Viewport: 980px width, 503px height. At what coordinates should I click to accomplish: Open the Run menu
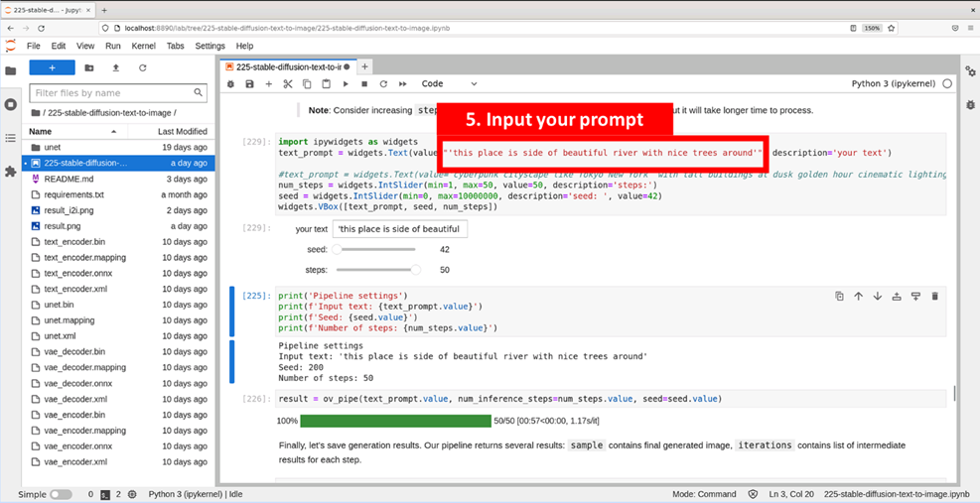(x=113, y=46)
